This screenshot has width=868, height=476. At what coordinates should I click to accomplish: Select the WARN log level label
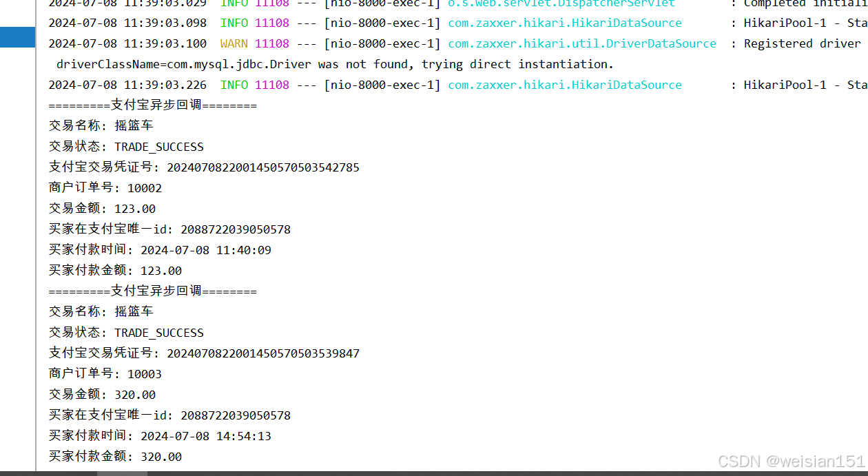(x=234, y=43)
